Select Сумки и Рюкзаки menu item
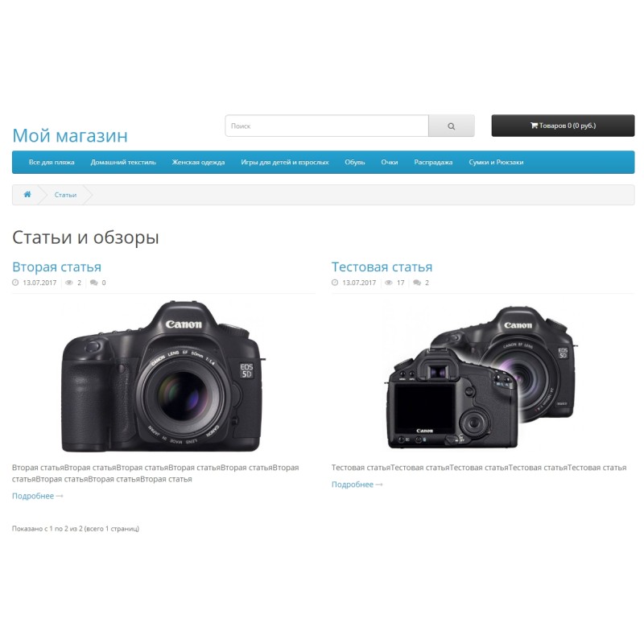This screenshot has height=644, width=644. tap(496, 163)
